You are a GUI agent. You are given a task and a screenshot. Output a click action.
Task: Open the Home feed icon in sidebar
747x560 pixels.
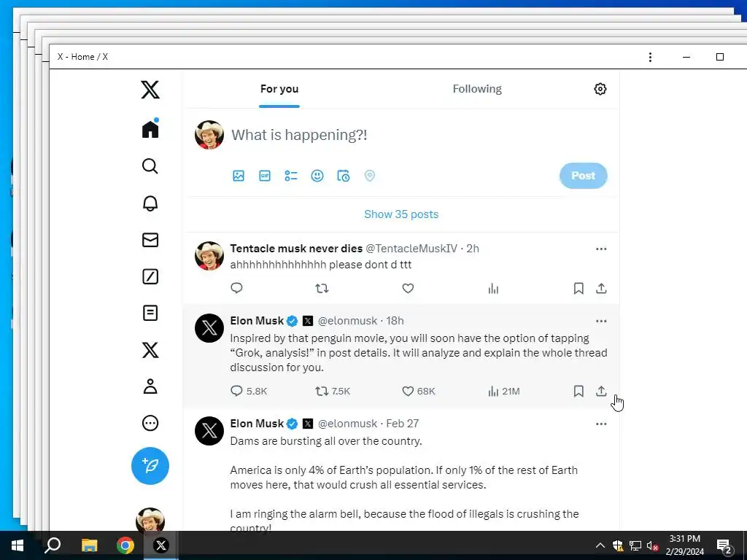[x=150, y=128]
